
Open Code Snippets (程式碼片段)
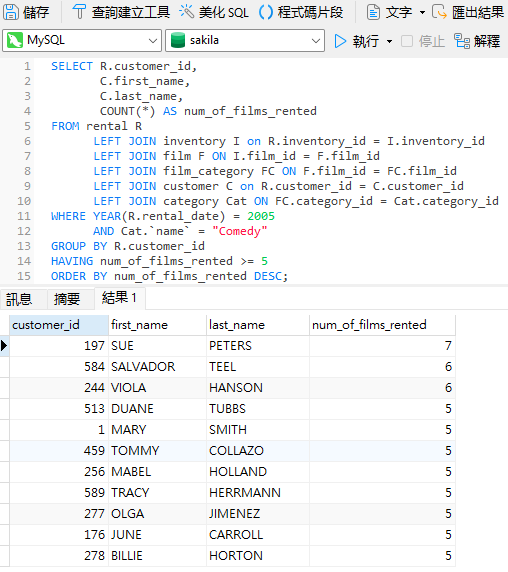(301, 12)
